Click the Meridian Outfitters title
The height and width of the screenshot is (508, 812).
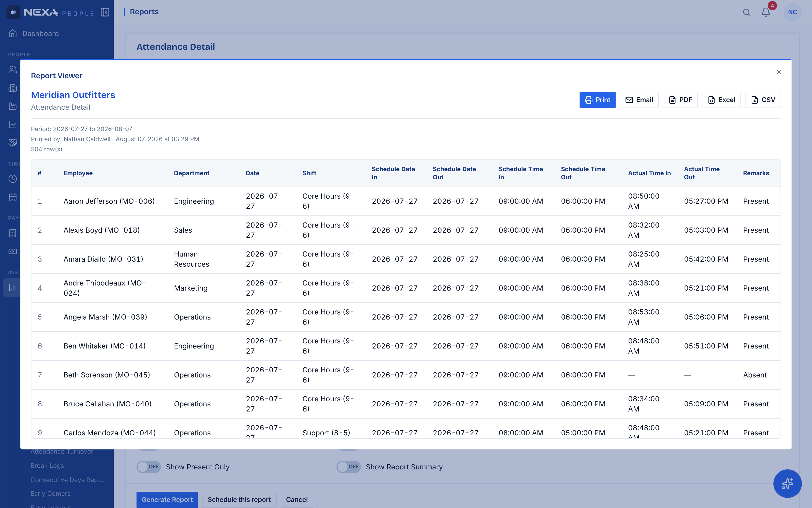click(x=73, y=95)
